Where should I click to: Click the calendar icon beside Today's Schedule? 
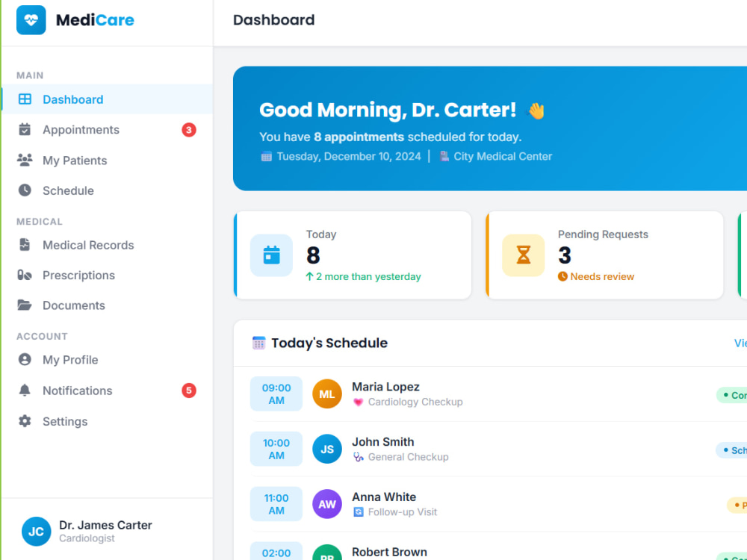pyautogui.click(x=258, y=343)
